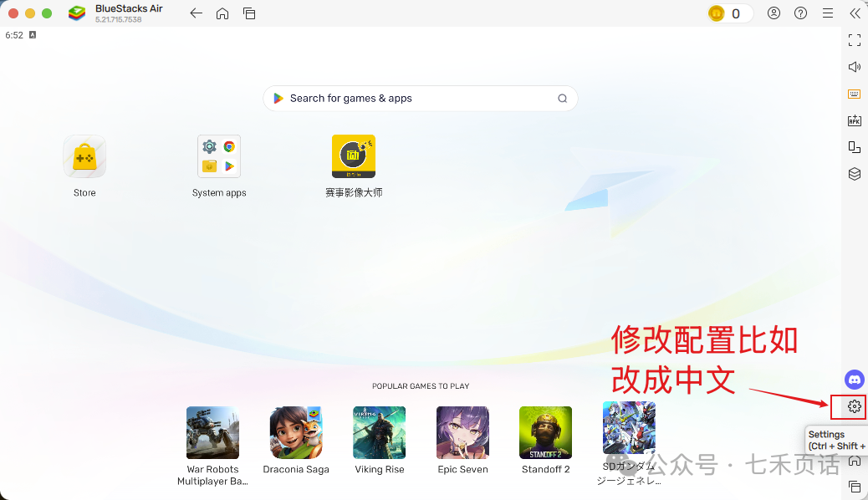Enter fullscreen mode from the sidebar
The height and width of the screenshot is (500, 868).
coord(854,39)
